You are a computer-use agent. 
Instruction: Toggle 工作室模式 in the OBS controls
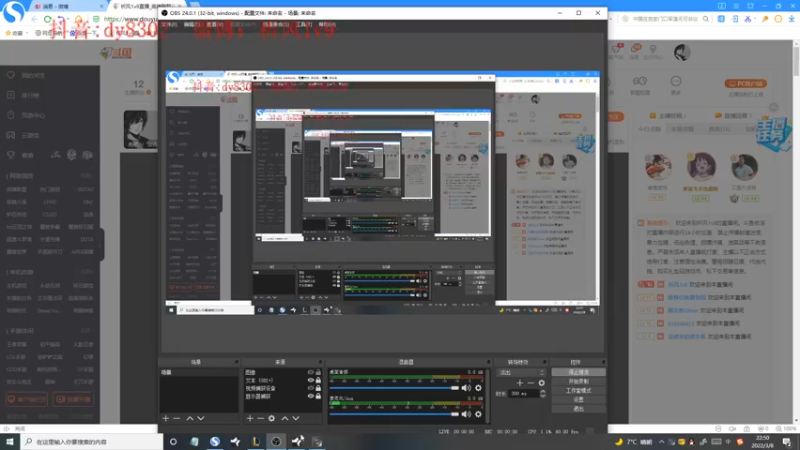click(578, 391)
